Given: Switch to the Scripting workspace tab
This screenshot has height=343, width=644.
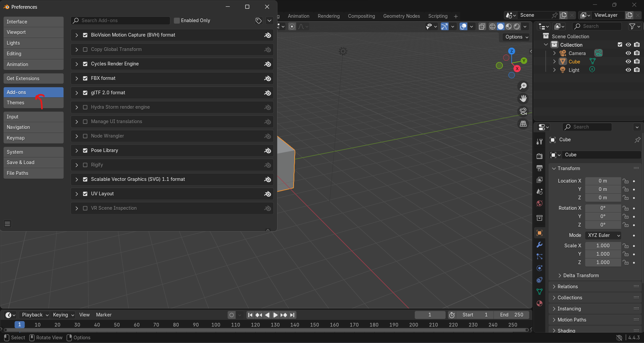Looking at the screenshot, I should click(438, 16).
